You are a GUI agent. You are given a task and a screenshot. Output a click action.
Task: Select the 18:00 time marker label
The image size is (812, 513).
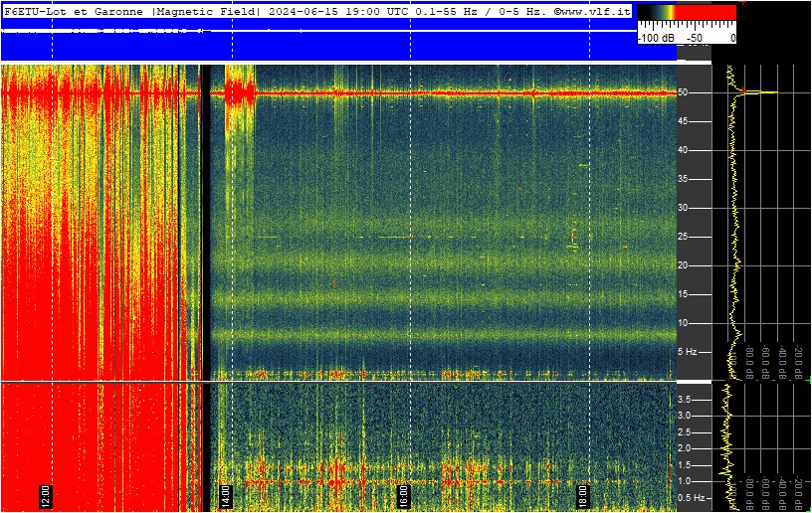pyautogui.click(x=583, y=496)
